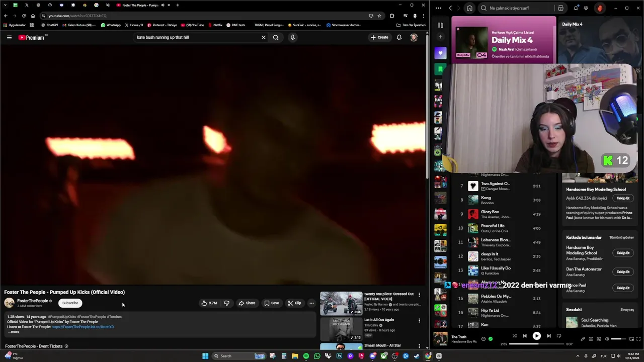Save the video to a playlist
644x362 pixels.
click(x=272, y=303)
